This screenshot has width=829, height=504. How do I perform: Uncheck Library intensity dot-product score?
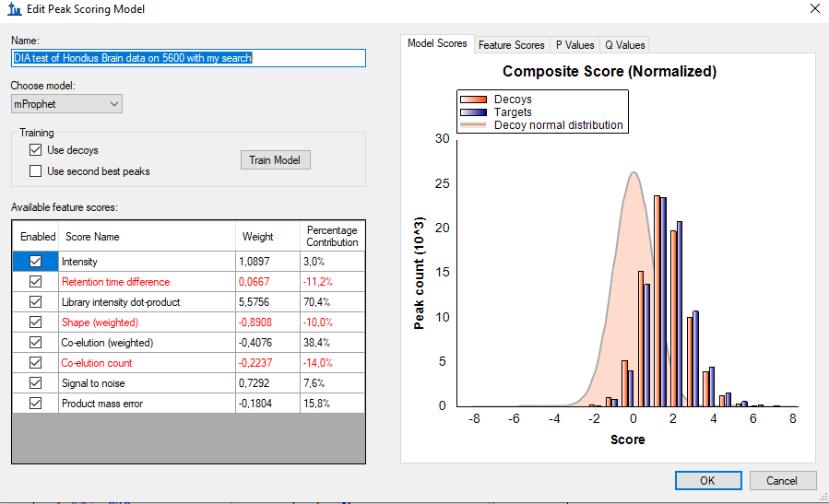(x=36, y=302)
